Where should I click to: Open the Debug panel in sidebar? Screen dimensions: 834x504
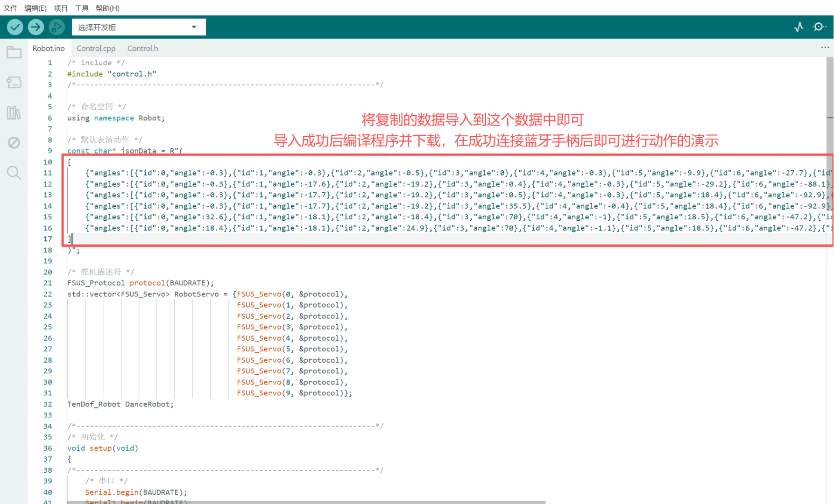pyautogui.click(x=14, y=142)
